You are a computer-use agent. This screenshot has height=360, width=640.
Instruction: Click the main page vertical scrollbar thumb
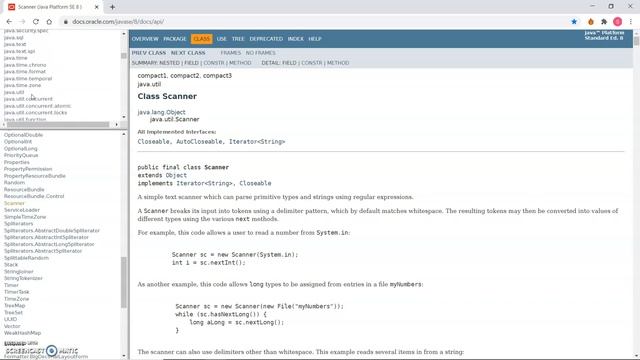(636, 41)
